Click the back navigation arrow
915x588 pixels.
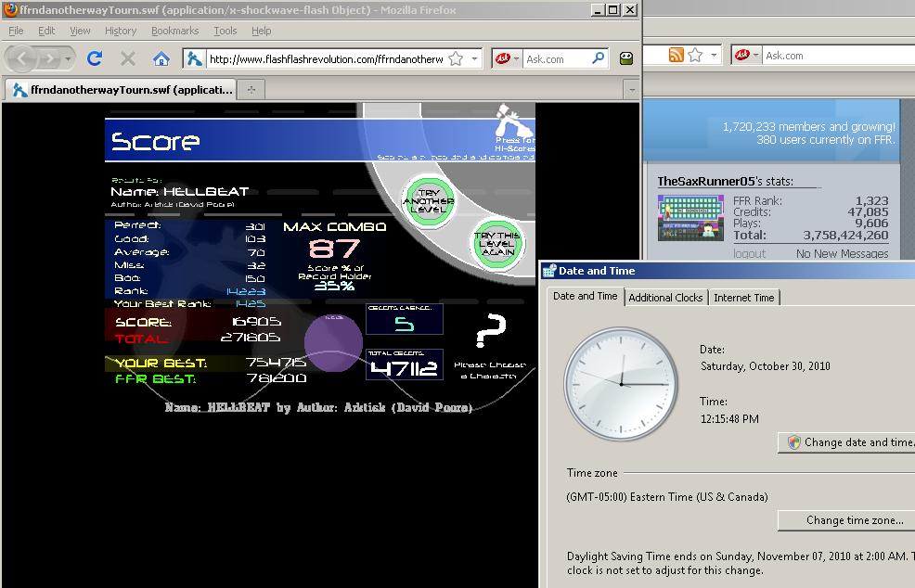[21, 58]
